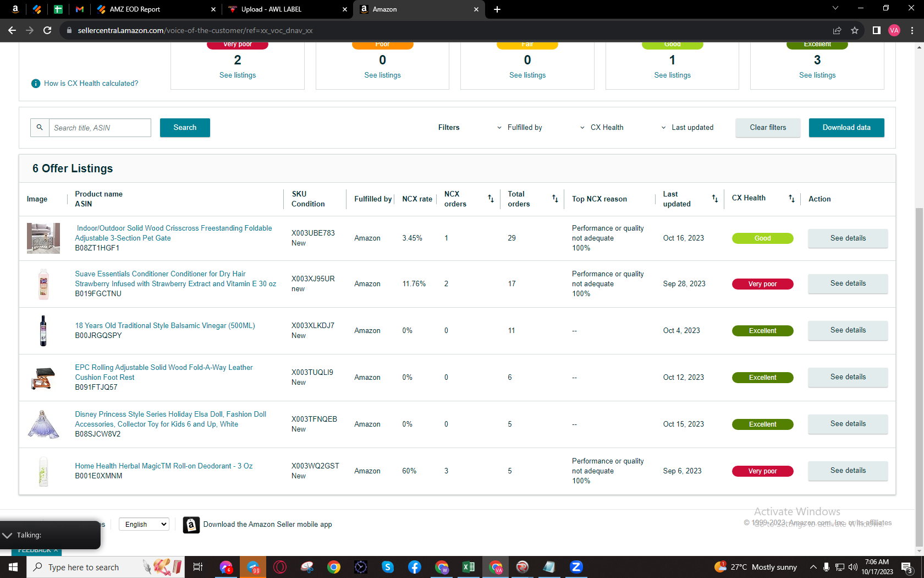Open the browser side panel
The height and width of the screenshot is (578, 924).
point(877,30)
